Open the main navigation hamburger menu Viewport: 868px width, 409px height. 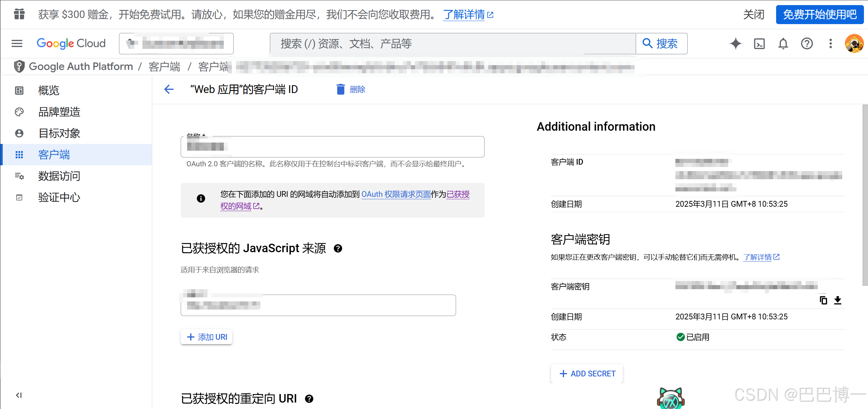pyautogui.click(x=17, y=43)
